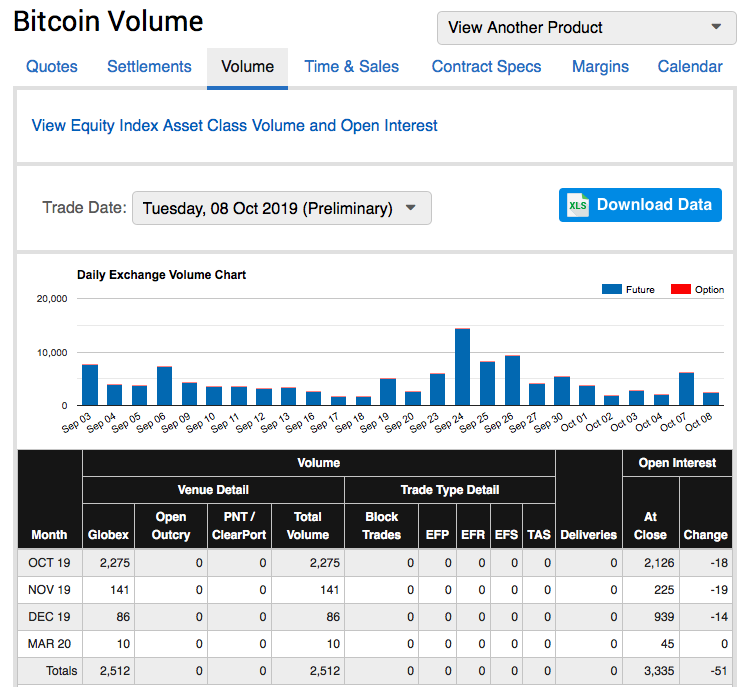Select the OCT 19 month row
Image resolution: width=738 pixels, height=687 pixels.
click(x=49, y=563)
